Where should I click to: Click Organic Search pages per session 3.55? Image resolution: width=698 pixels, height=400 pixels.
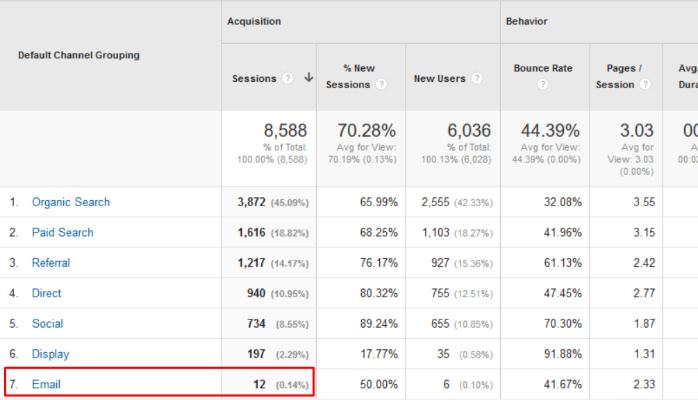[644, 202]
